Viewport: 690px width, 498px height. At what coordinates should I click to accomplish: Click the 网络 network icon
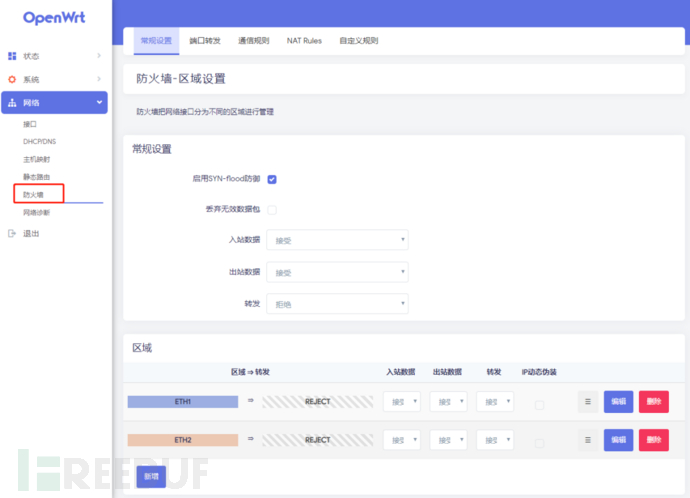(x=12, y=103)
